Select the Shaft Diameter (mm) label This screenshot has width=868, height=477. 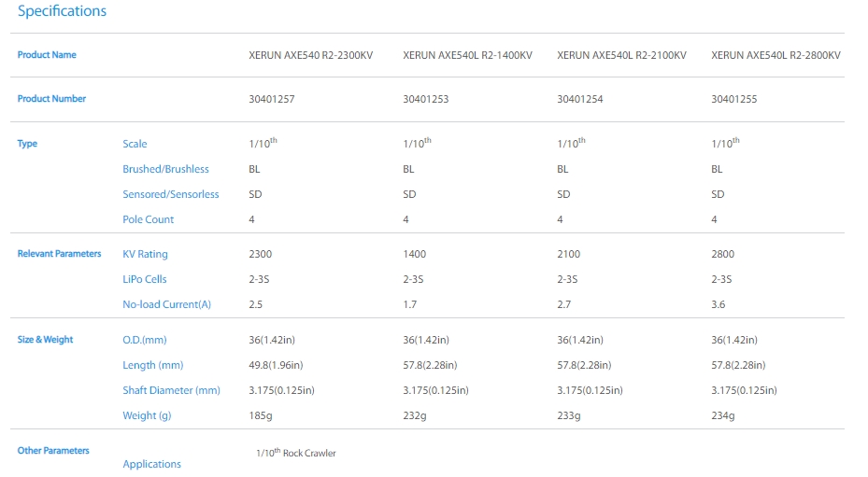tap(171, 390)
